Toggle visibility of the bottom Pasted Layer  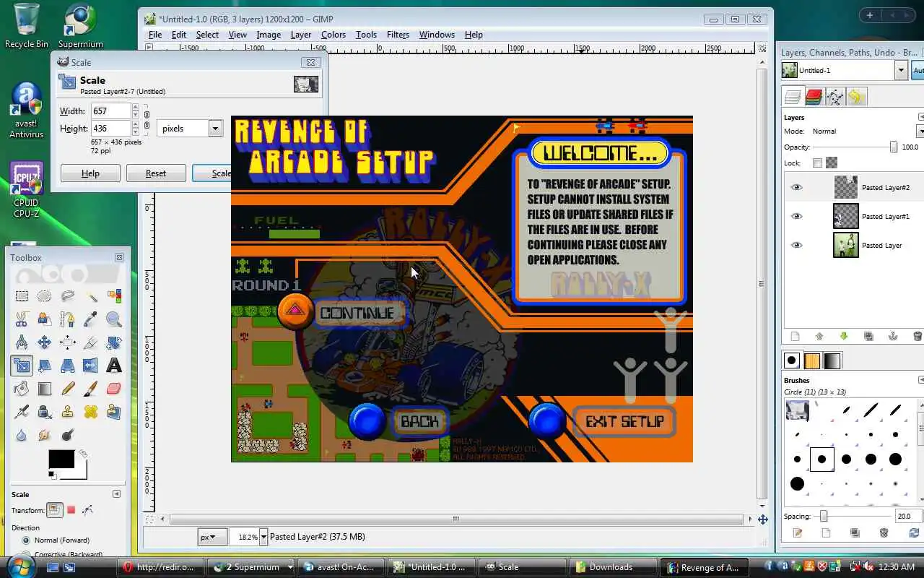[x=796, y=245]
